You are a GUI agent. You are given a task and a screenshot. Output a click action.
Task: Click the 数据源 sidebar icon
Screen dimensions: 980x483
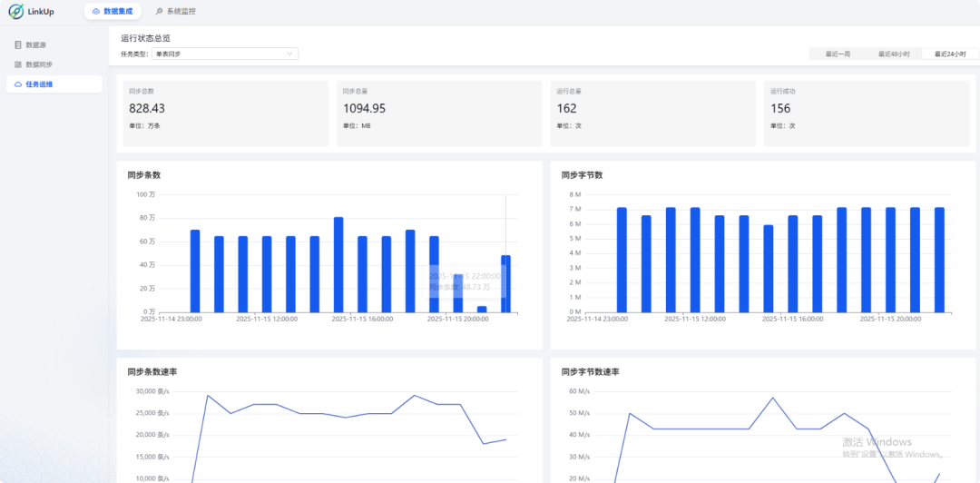click(17, 45)
